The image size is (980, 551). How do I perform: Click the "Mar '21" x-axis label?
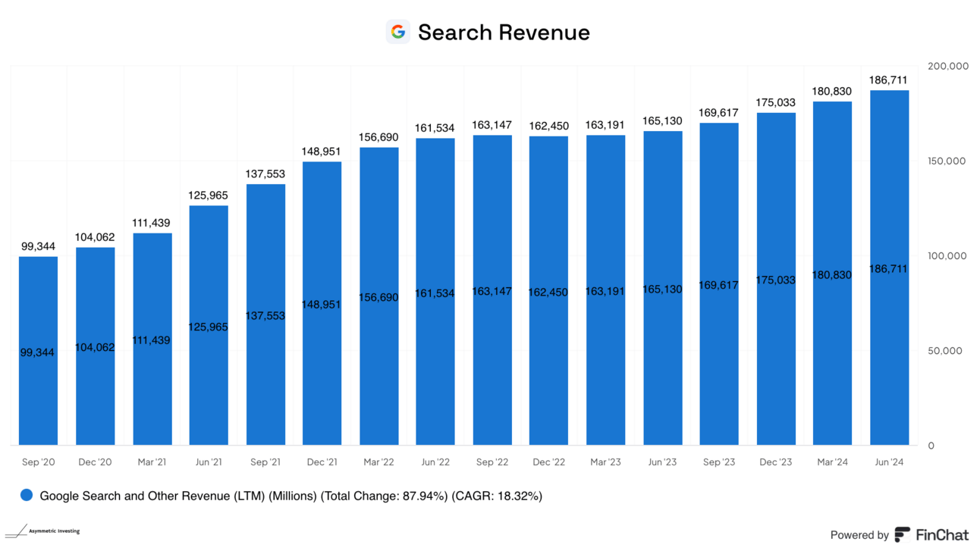tap(152, 462)
